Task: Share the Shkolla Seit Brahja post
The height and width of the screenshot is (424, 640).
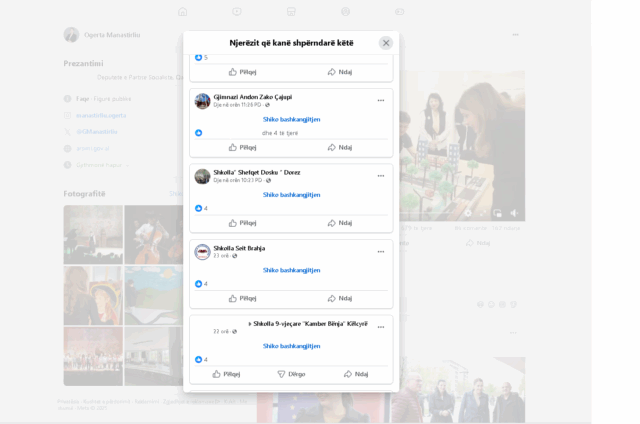Action: pyautogui.click(x=340, y=298)
